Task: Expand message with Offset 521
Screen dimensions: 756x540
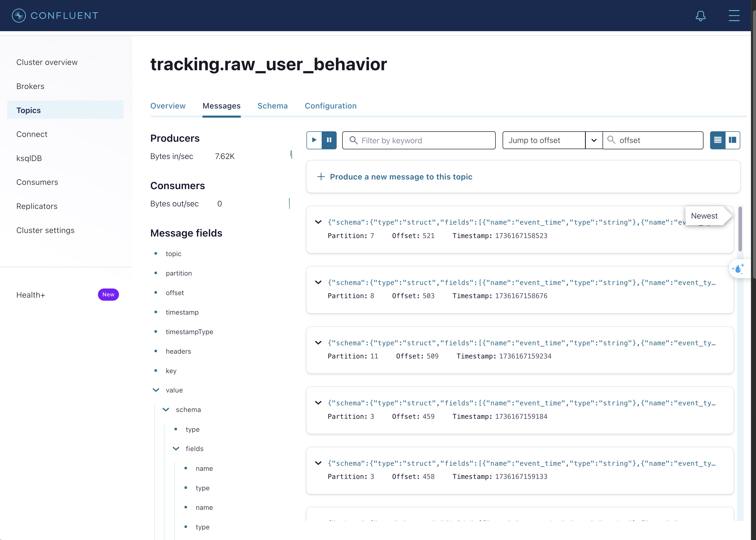Action: (318, 222)
